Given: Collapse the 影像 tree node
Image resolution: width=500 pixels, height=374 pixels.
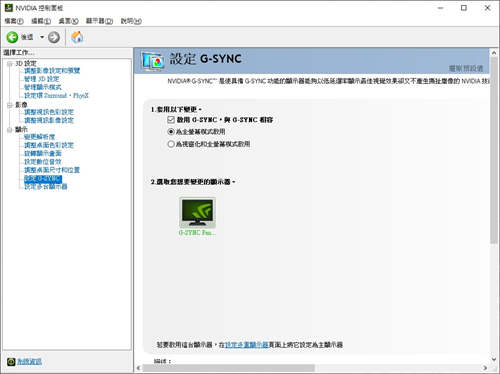Looking at the screenshot, I should [9, 105].
